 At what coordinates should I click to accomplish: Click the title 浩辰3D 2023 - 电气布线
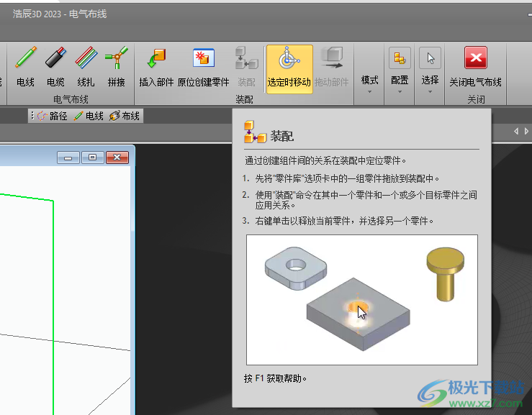(60, 14)
